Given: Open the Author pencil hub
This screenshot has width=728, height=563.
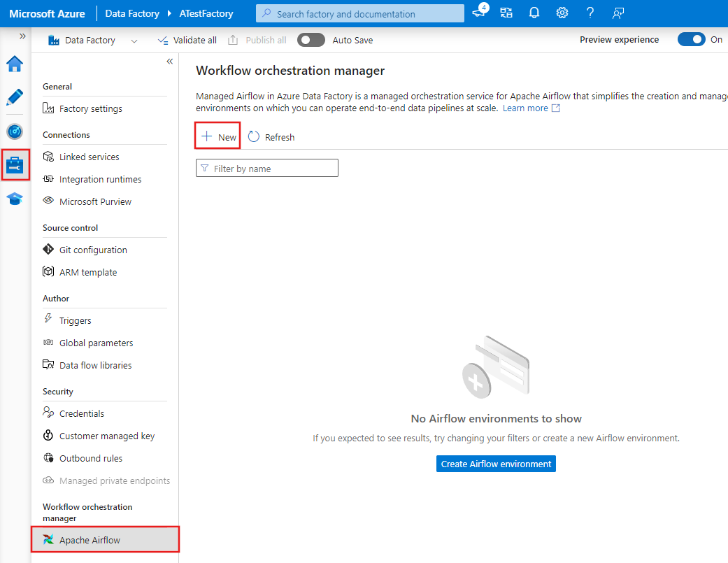Looking at the screenshot, I should (x=15, y=97).
